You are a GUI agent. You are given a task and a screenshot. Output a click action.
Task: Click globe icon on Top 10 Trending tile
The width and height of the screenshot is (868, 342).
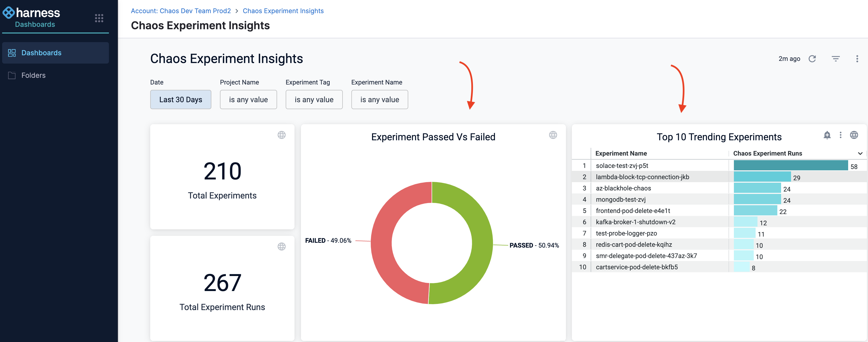click(x=854, y=135)
